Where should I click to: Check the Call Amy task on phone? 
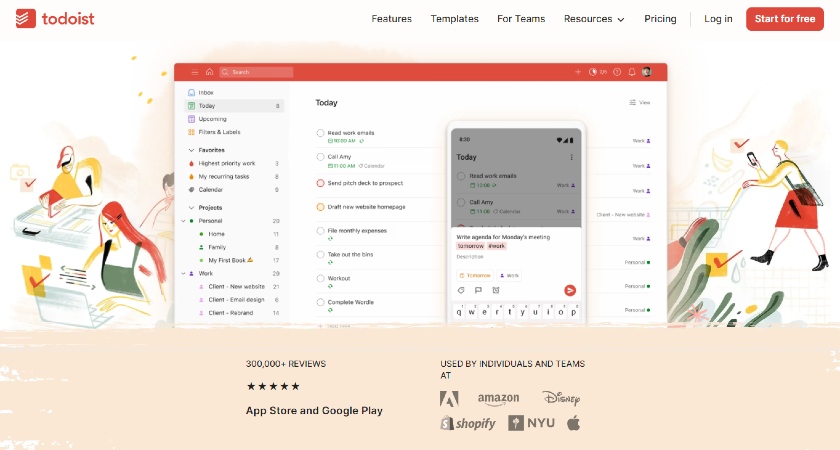[461, 202]
